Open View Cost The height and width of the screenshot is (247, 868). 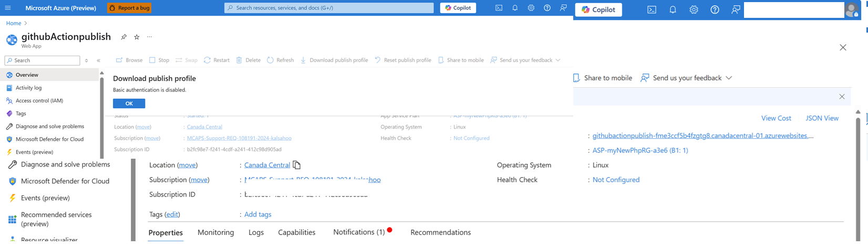click(x=776, y=118)
